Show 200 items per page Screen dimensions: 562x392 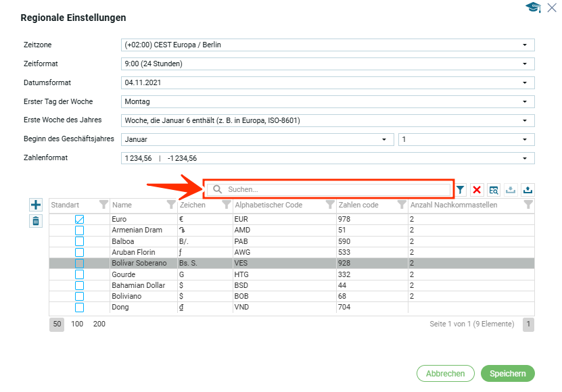(x=99, y=324)
